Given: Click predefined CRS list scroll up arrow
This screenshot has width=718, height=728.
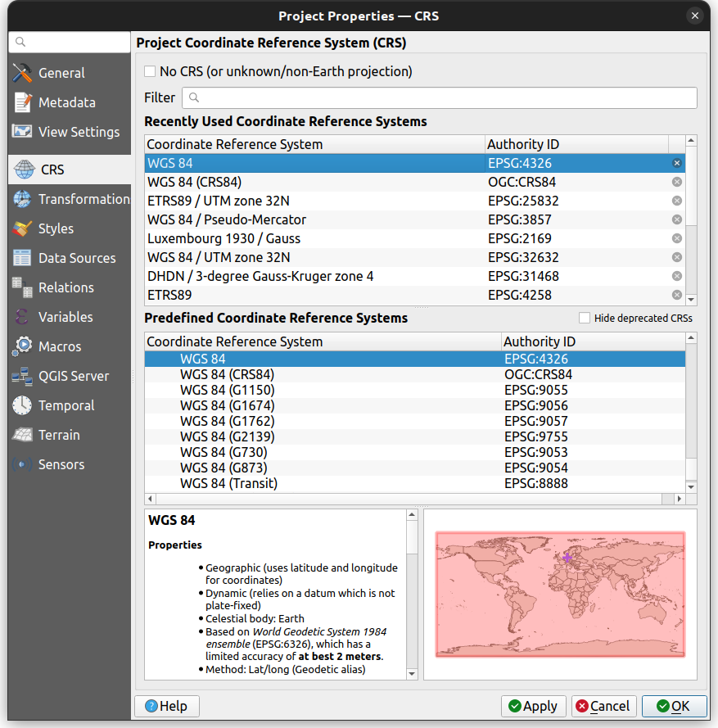Looking at the screenshot, I should click(x=691, y=337).
